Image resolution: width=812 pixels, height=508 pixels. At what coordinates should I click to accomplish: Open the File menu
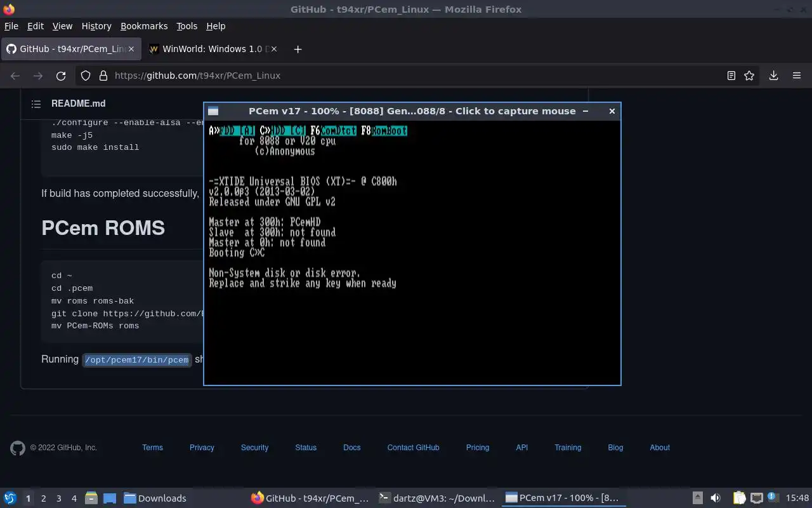[x=11, y=26]
